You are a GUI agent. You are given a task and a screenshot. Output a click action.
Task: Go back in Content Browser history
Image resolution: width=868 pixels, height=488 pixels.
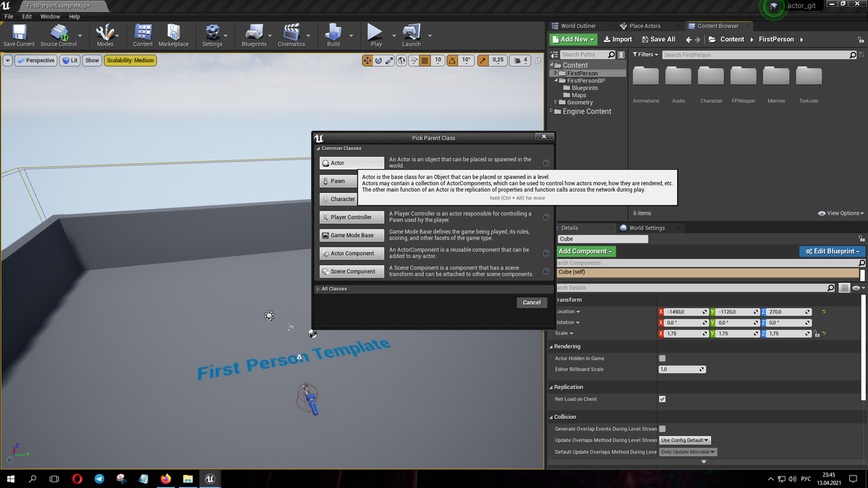[x=689, y=40]
